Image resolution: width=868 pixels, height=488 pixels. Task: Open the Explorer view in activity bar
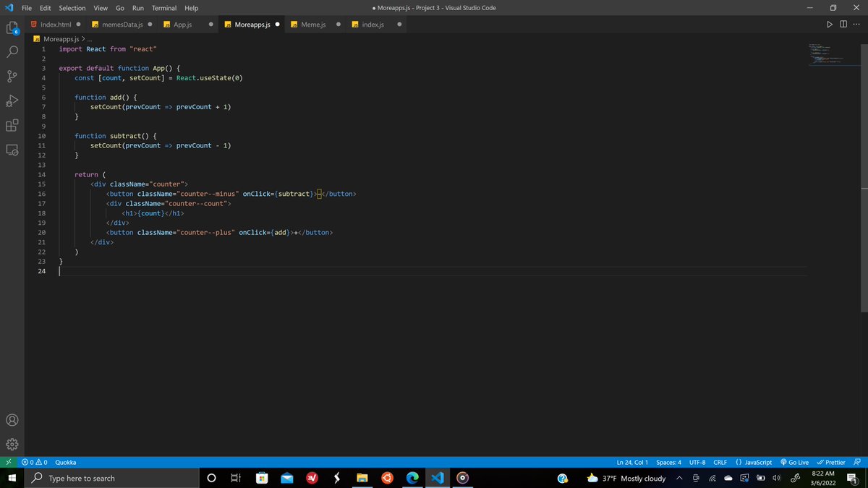[x=12, y=29]
